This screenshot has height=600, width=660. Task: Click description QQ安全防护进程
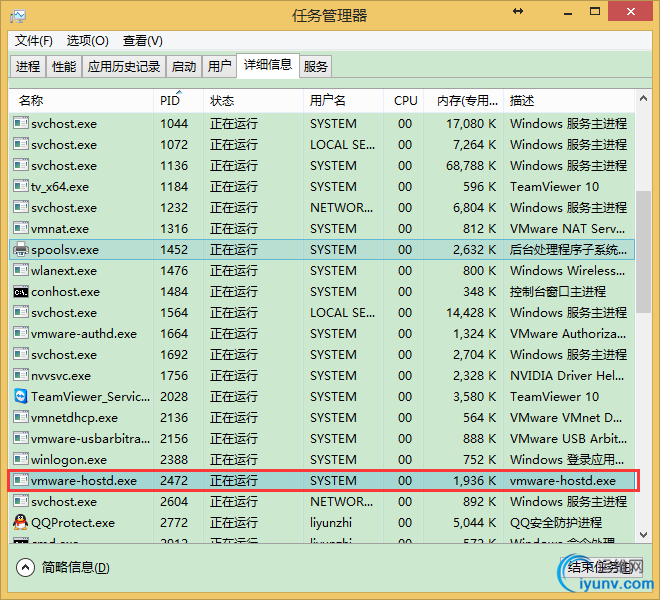tap(556, 523)
